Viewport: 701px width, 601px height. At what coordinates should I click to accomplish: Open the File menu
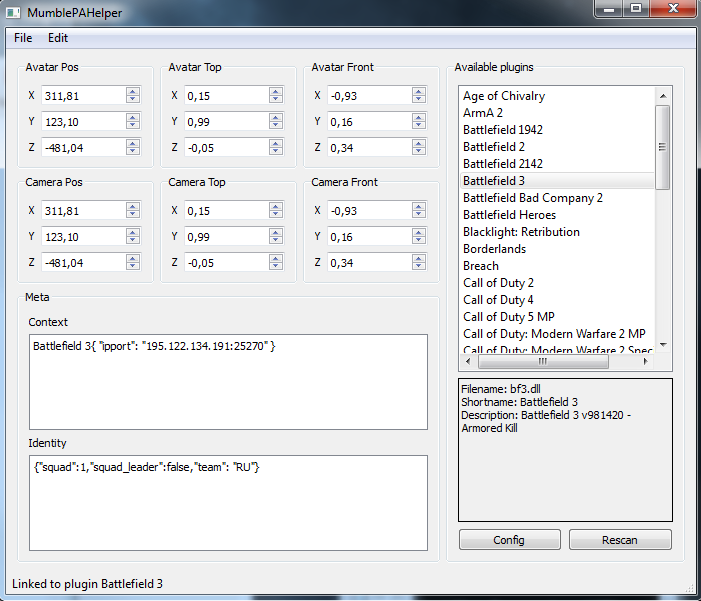pyautogui.click(x=23, y=38)
